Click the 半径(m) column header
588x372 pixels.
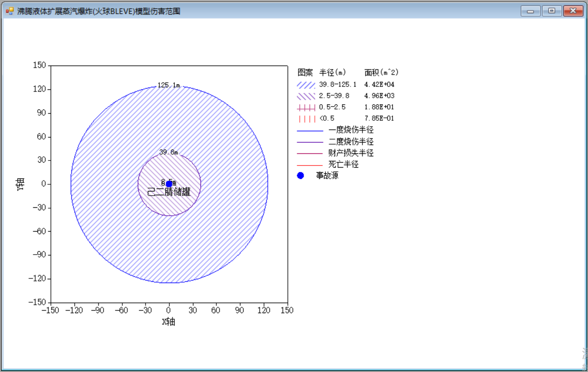coord(333,72)
